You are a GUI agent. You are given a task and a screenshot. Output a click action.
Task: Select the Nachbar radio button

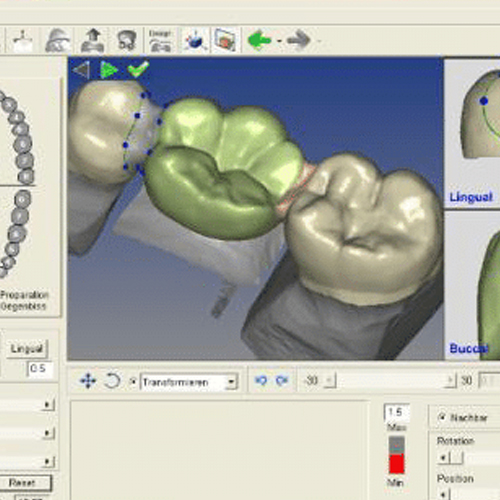point(442,417)
